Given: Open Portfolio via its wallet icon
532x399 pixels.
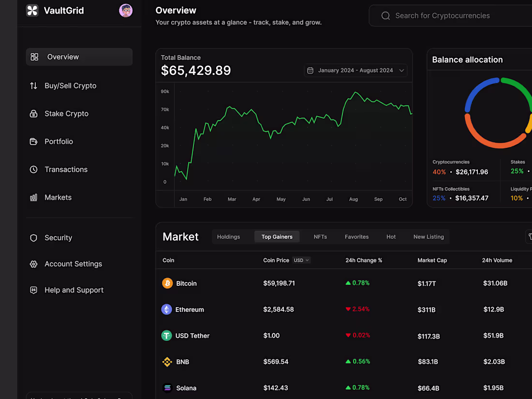Looking at the screenshot, I should click(x=33, y=141).
